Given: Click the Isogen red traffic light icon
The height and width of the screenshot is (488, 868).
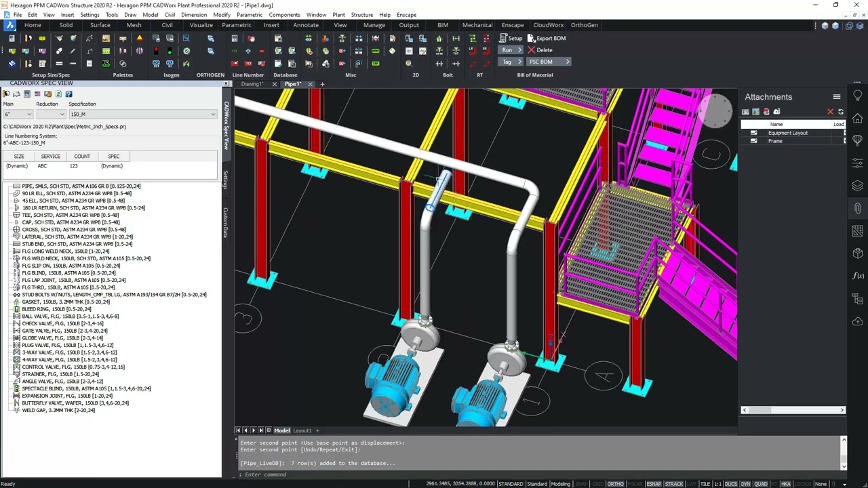Looking at the screenshot, I should 155,51.
